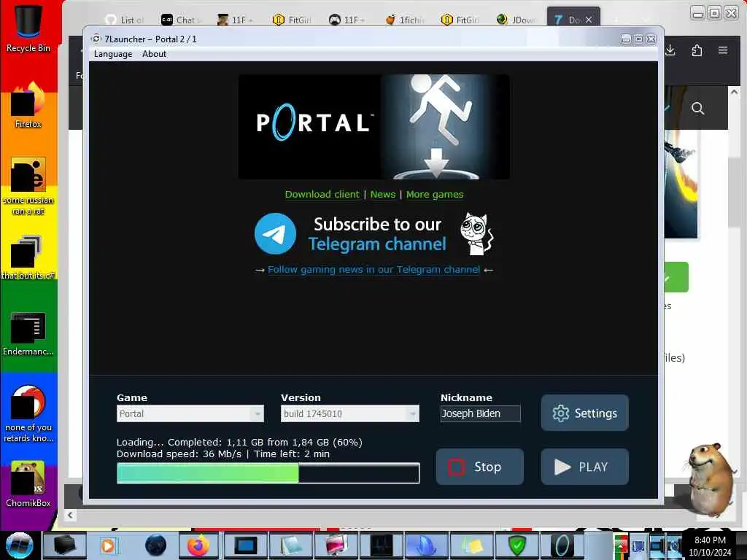Expand the Version dropdown build 1745010
Screen dimensions: 747x560
(x=350, y=413)
